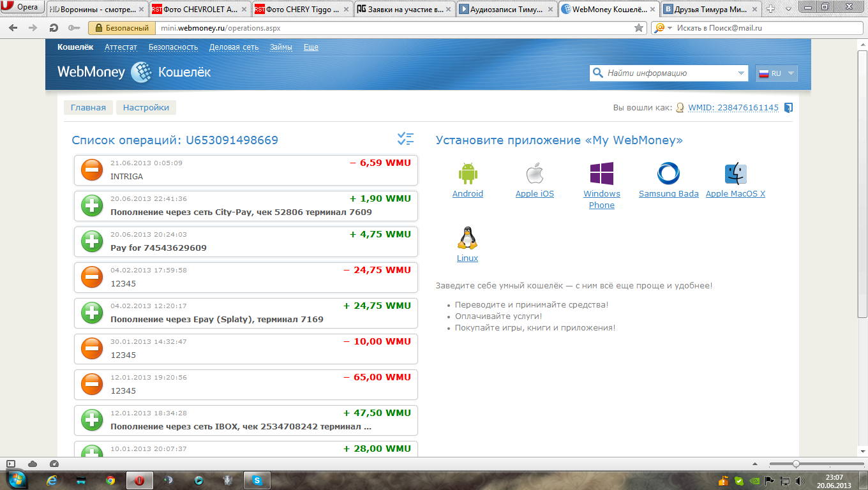Click the orange minus icon for INTRIGA

[92, 170]
